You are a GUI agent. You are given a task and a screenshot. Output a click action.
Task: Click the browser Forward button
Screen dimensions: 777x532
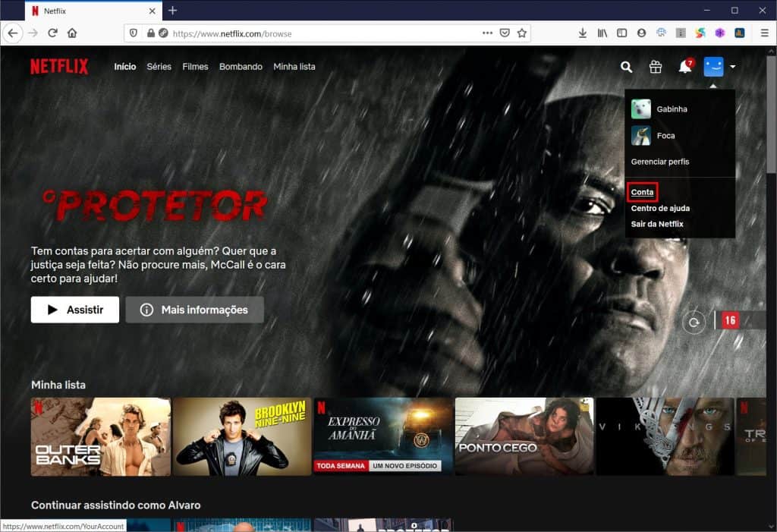click(x=33, y=33)
